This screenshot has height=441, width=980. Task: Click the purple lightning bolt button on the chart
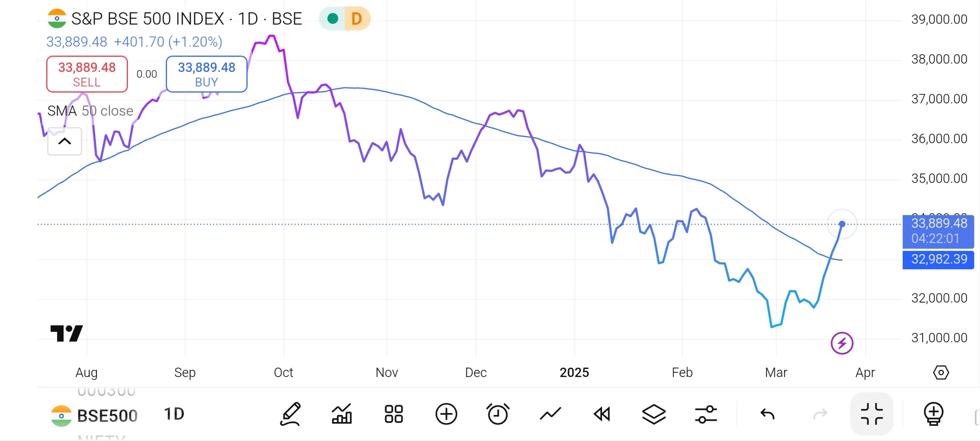point(842,343)
